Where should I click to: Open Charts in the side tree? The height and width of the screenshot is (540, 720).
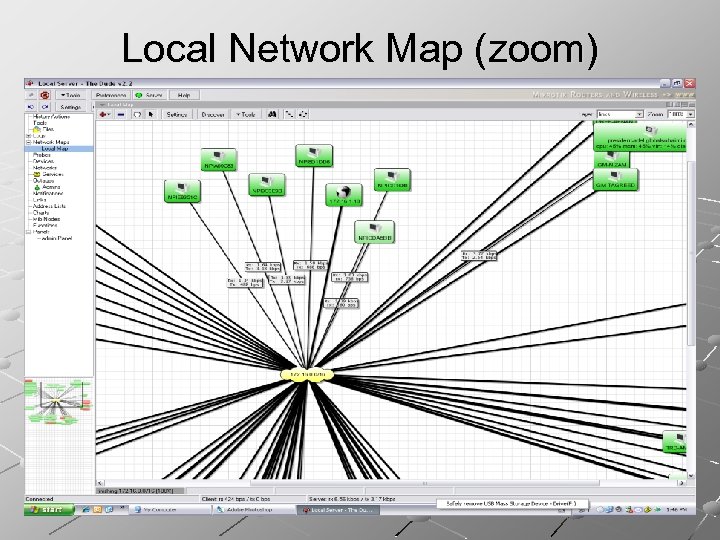pos(41,213)
